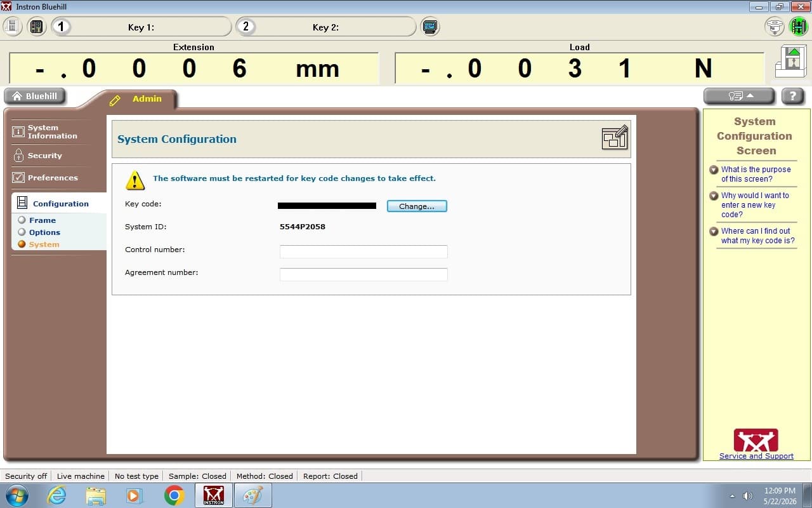Open the Service and Support link
This screenshot has width=812, height=508.
756,456
